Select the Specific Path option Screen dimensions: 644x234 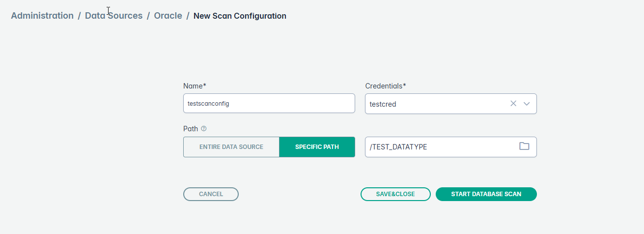point(317,147)
